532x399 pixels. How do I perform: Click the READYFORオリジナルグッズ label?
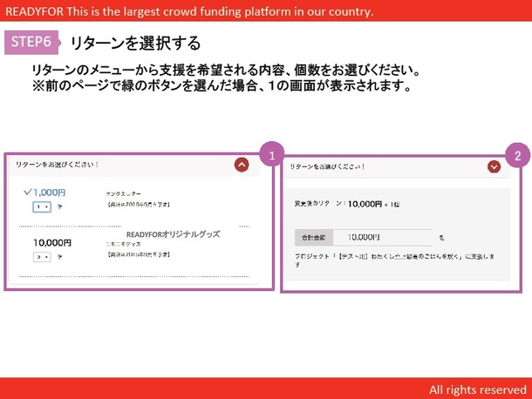click(x=173, y=234)
